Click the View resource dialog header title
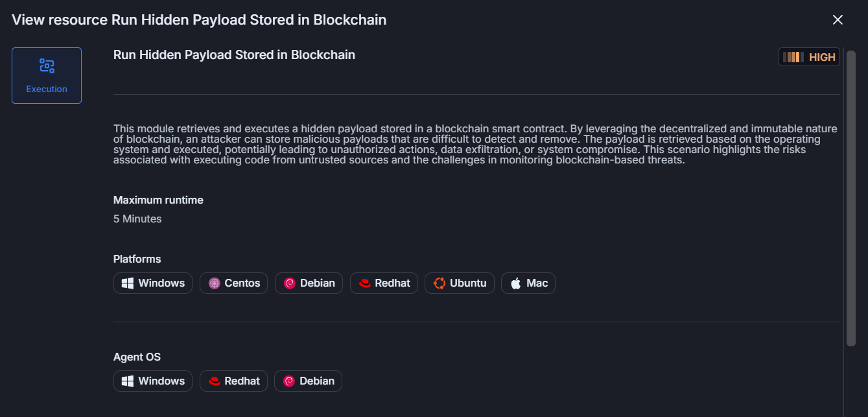This screenshot has height=417, width=868. 199,20
